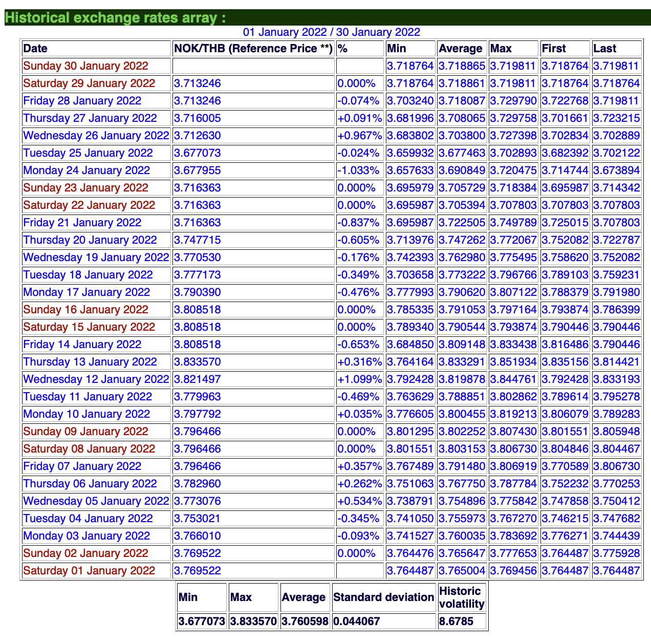
Task: Select the Standard deviation value 0.044067
Action: [357, 621]
